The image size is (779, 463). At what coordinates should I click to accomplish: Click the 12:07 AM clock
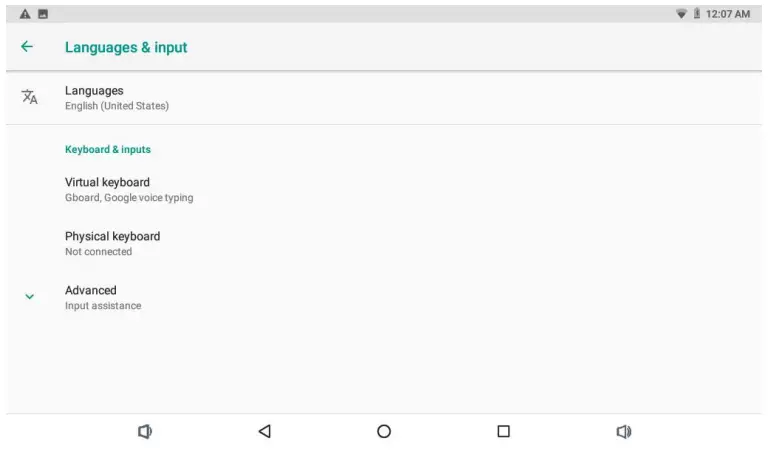[x=728, y=14]
